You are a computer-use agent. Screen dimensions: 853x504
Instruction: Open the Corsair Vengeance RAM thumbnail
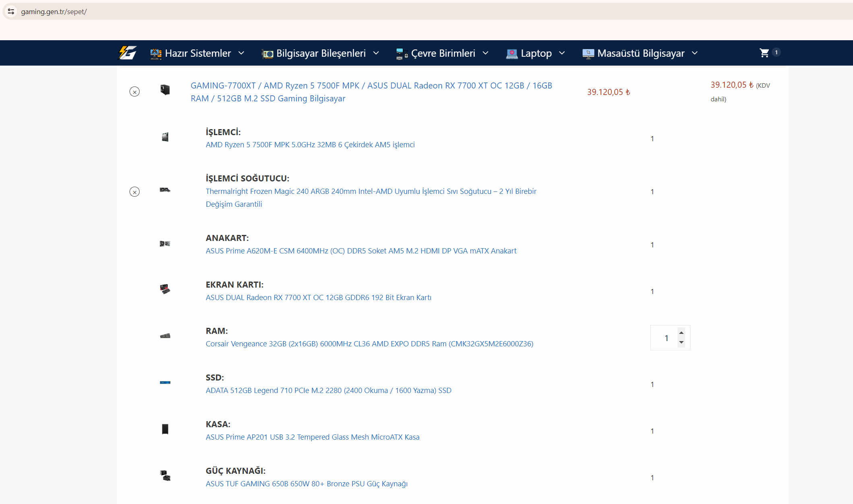click(x=165, y=336)
